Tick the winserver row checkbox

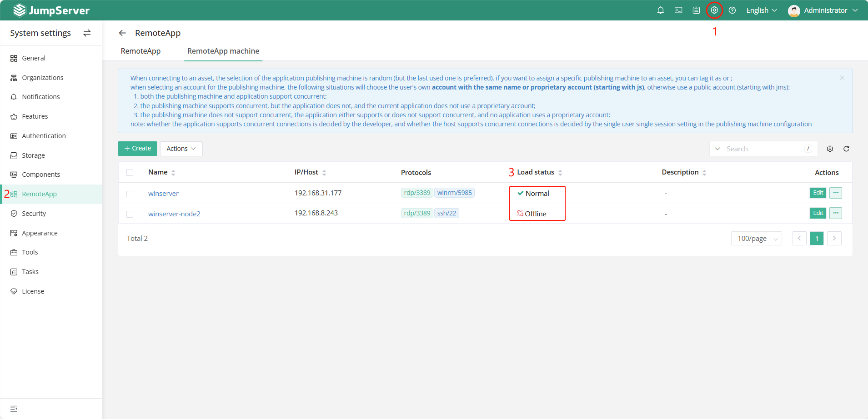pos(130,194)
